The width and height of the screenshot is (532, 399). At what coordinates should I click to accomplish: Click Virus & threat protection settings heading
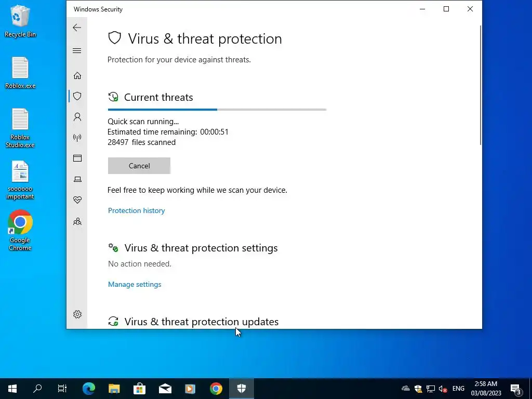(201, 248)
